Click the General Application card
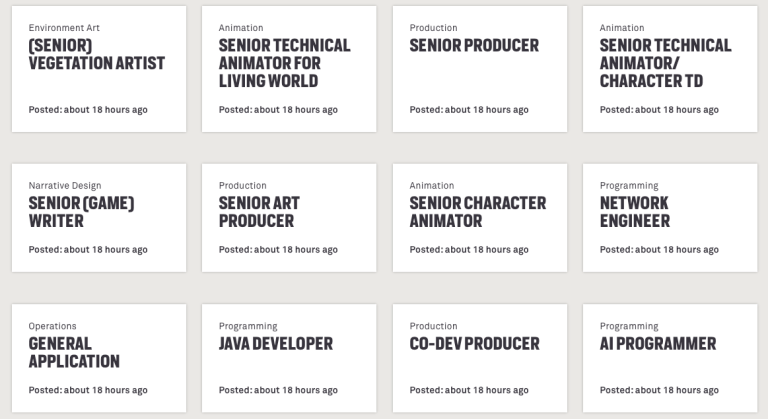Screen dimensions: 768x419 click(99, 358)
